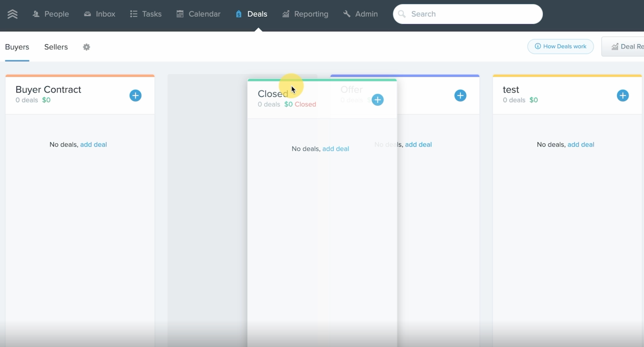The height and width of the screenshot is (347, 644).
Task: Click the How Deals work button
Action: (x=560, y=46)
